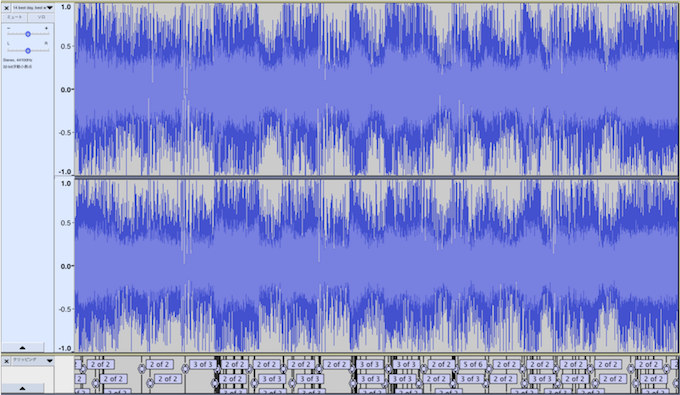The width and height of the screenshot is (680, 395).
Task: Click the track gain slider knob
Action: point(28,34)
